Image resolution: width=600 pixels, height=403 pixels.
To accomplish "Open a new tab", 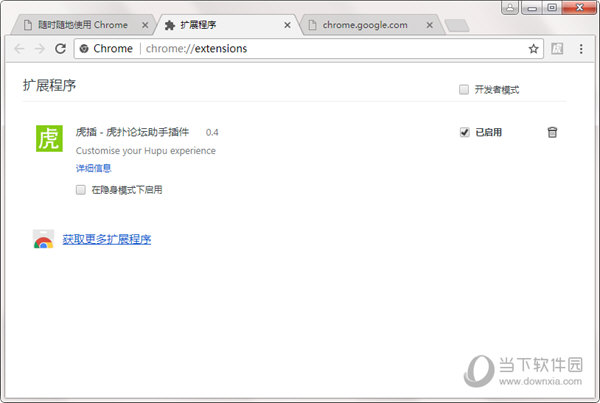I will pyautogui.click(x=457, y=26).
